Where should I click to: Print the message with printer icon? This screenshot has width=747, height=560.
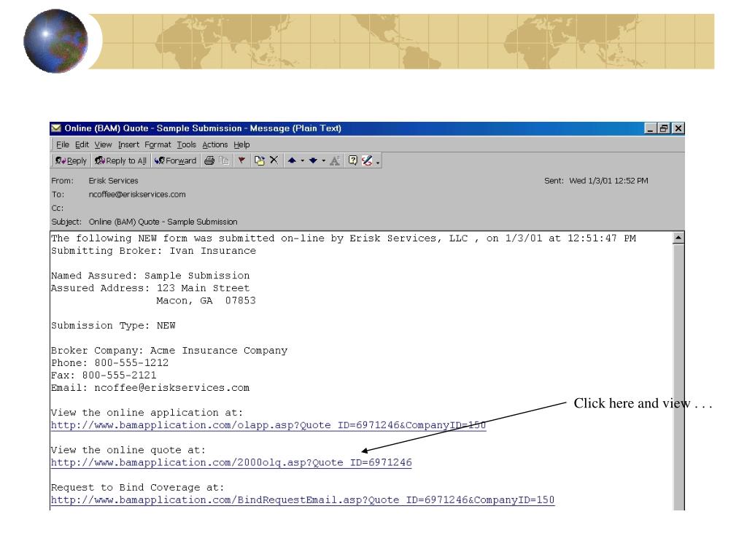[209, 161]
